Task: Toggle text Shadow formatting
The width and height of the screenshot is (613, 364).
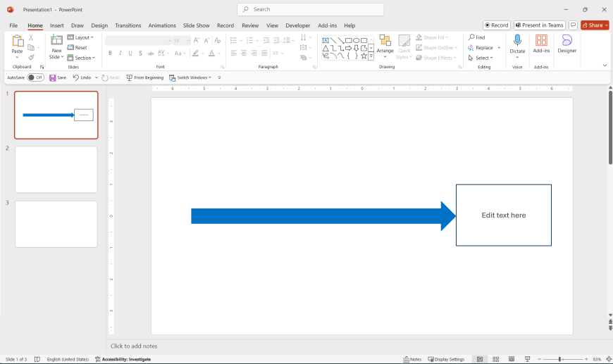Action: pos(140,53)
